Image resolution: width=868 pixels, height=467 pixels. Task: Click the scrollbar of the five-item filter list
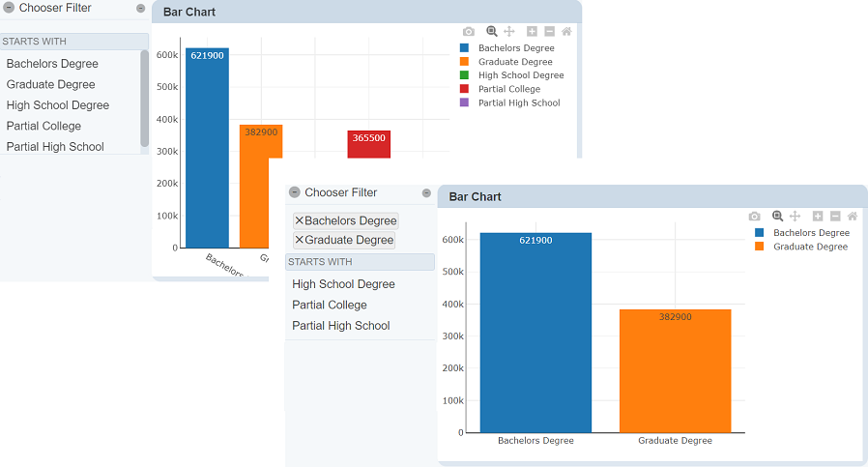point(144,97)
